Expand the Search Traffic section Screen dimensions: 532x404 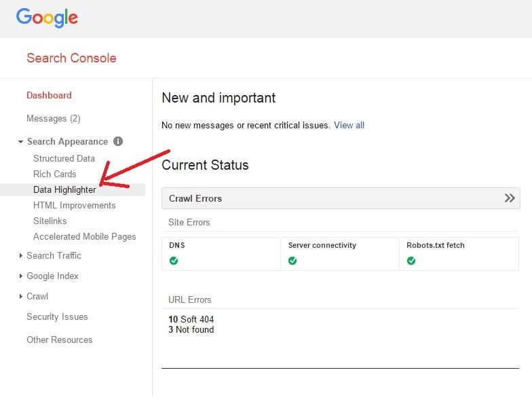point(21,256)
